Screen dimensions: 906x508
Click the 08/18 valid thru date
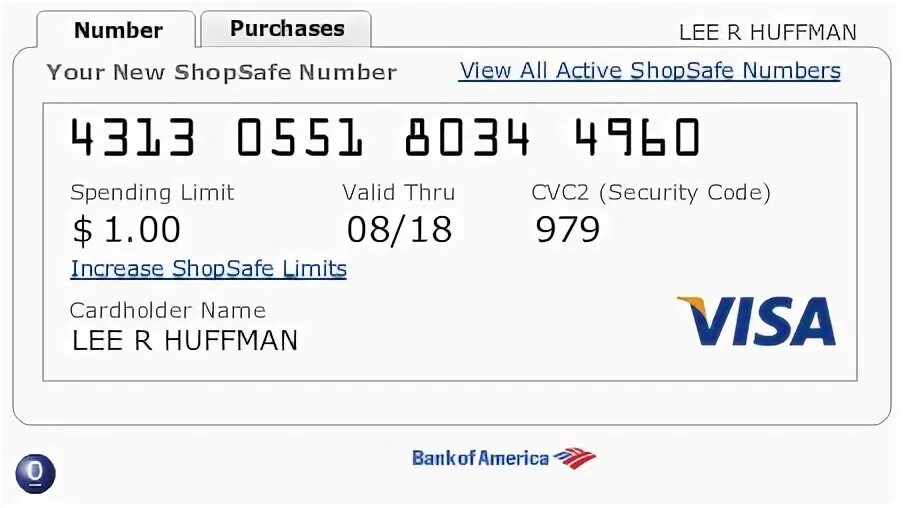coord(399,229)
